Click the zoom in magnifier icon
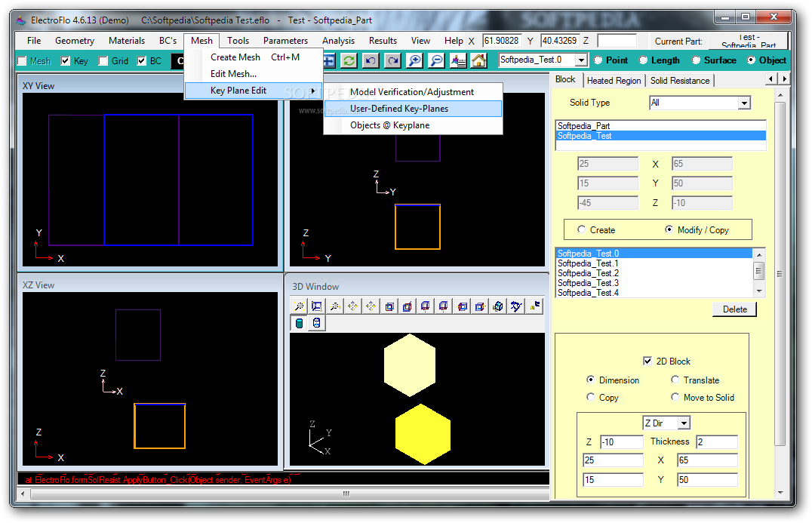Image resolution: width=812 pixels, height=523 pixels. 415,60
